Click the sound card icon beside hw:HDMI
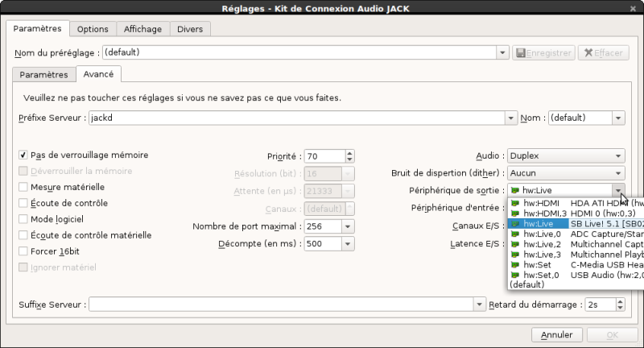The height and width of the screenshot is (348, 644). tap(514, 203)
